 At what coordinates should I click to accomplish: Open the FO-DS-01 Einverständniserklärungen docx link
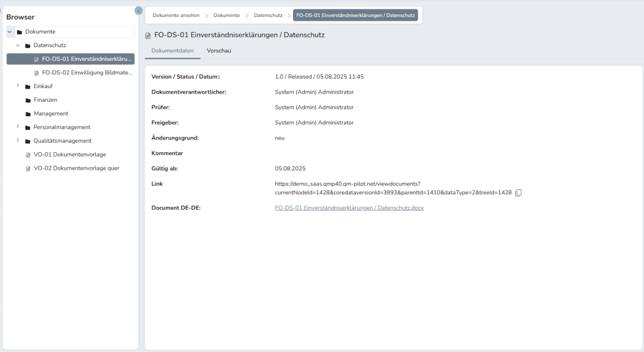349,207
